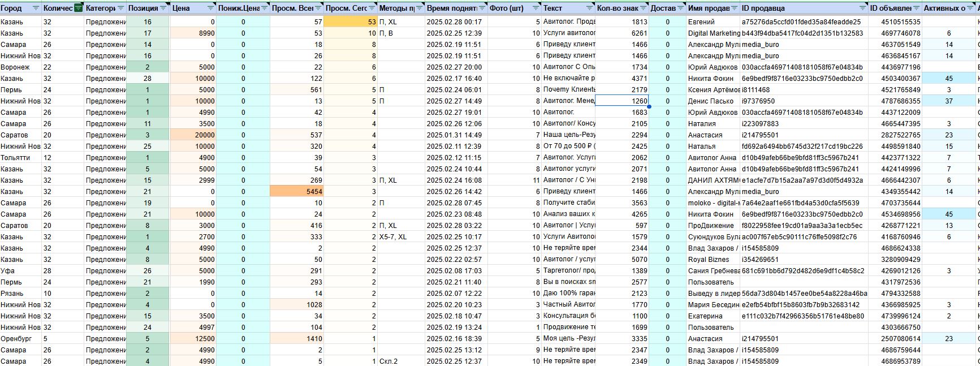Image resolution: width=980 pixels, height=366 pixels.
Task: Open the ID продавца filter dropdown
Action: 862,8
